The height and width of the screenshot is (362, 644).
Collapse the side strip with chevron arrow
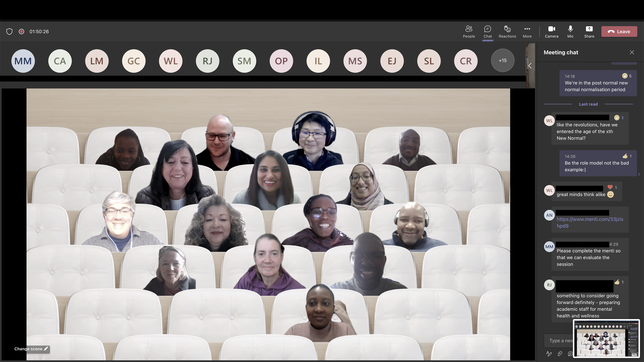(x=530, y=66)
